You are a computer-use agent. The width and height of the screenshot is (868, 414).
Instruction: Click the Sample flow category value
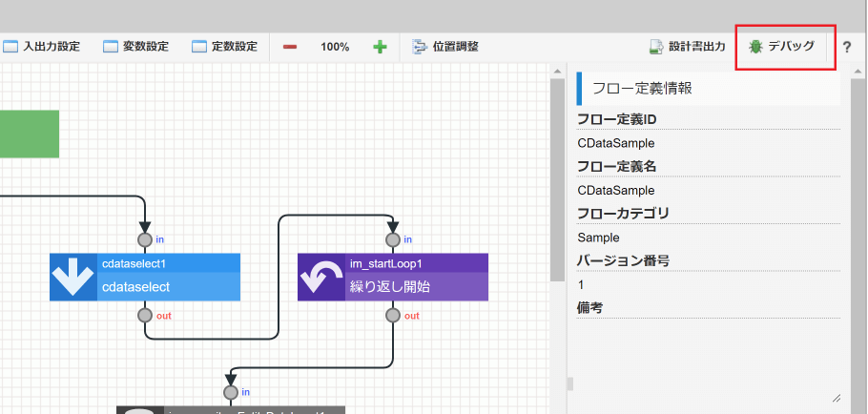[x=598, y=238]
